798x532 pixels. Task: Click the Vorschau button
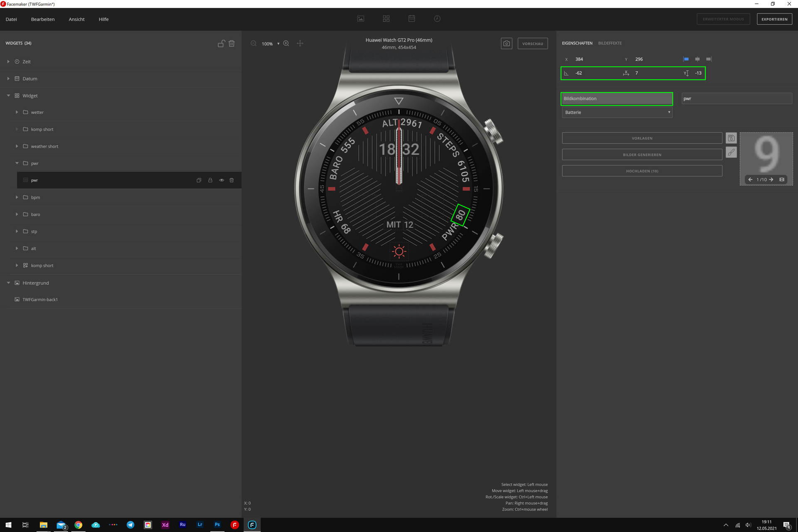point(532,44)
